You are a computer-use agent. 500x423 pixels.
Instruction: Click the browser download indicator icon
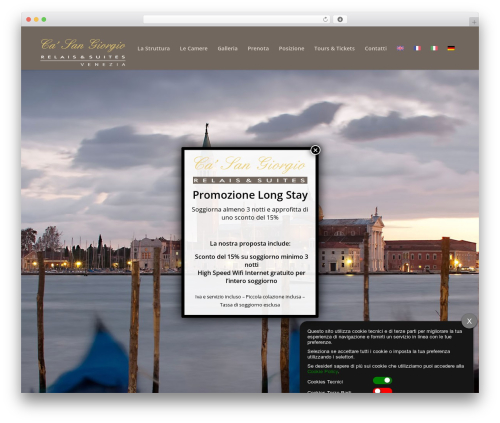point(340,20)
